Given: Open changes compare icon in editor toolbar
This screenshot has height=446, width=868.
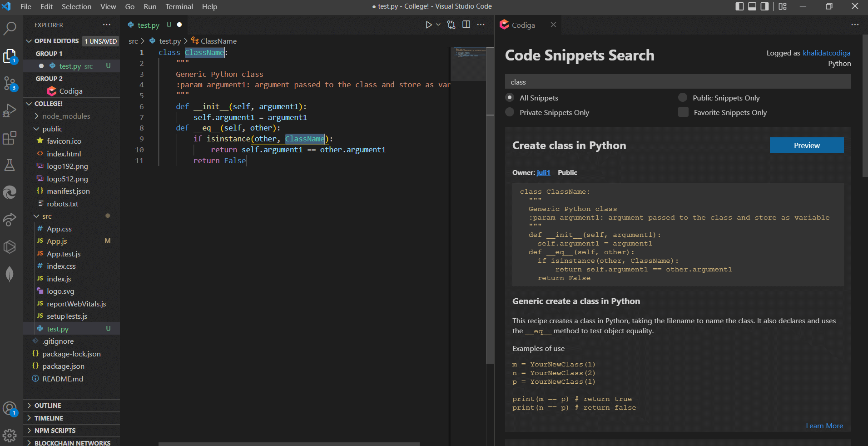Looking at the screenshot, I should coord(451,25).
